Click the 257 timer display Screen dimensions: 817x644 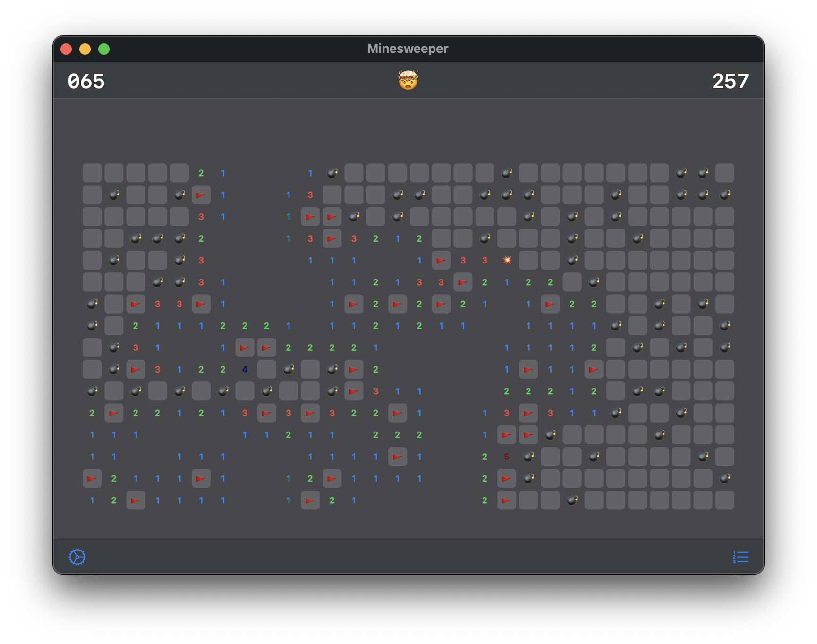[x=730, y=81]
